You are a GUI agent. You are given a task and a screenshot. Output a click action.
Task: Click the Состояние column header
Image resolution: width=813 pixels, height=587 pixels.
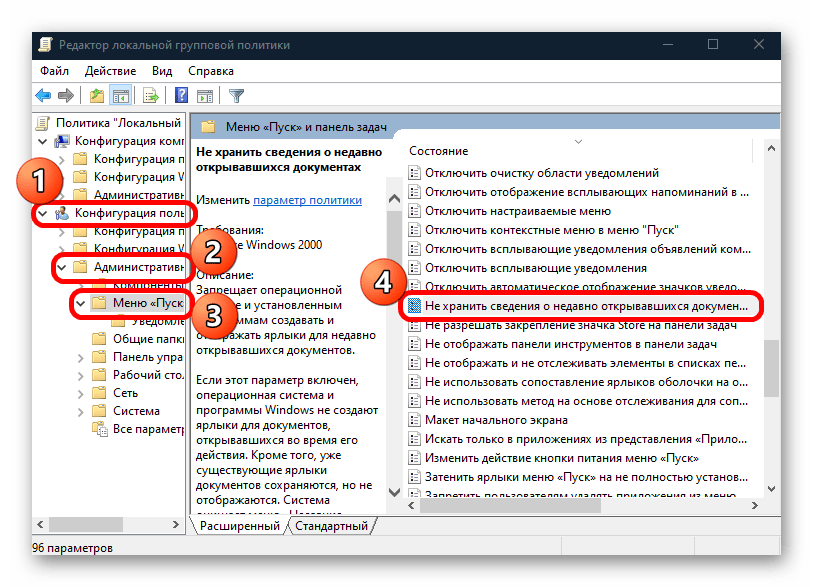[438, 150]
